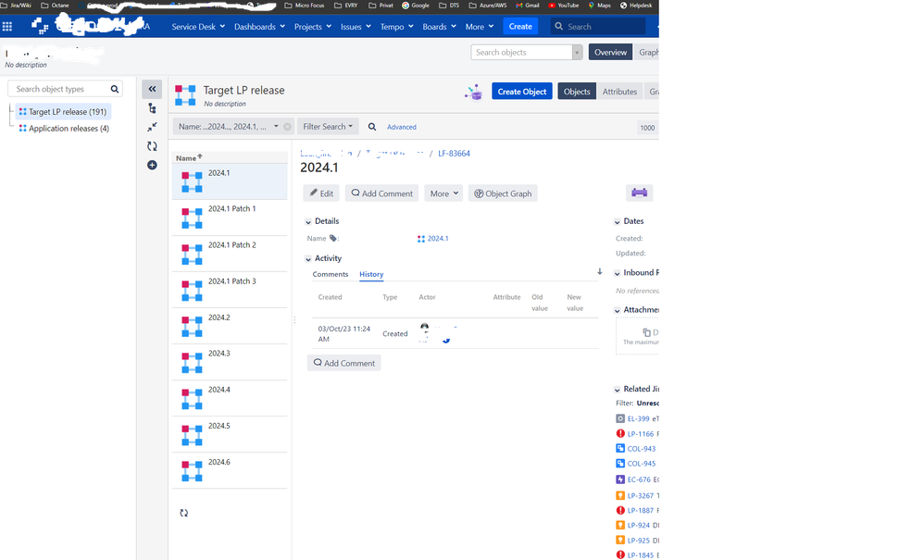Switch to the Comments tab

click(x=330, y=274)
